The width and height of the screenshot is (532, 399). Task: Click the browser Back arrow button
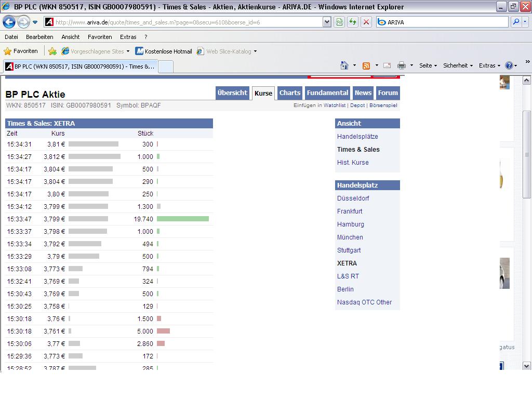pyautogui.click(x=9, y=22)
